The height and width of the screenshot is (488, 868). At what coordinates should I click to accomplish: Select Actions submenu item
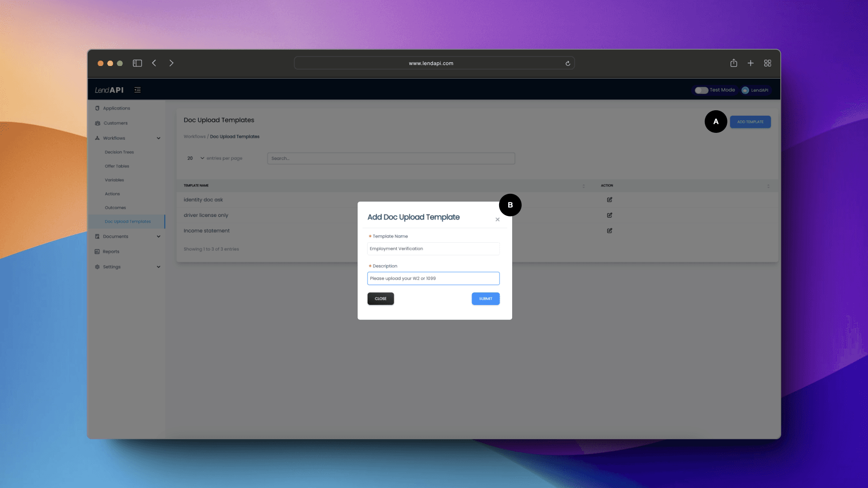(x=113, y=194)
